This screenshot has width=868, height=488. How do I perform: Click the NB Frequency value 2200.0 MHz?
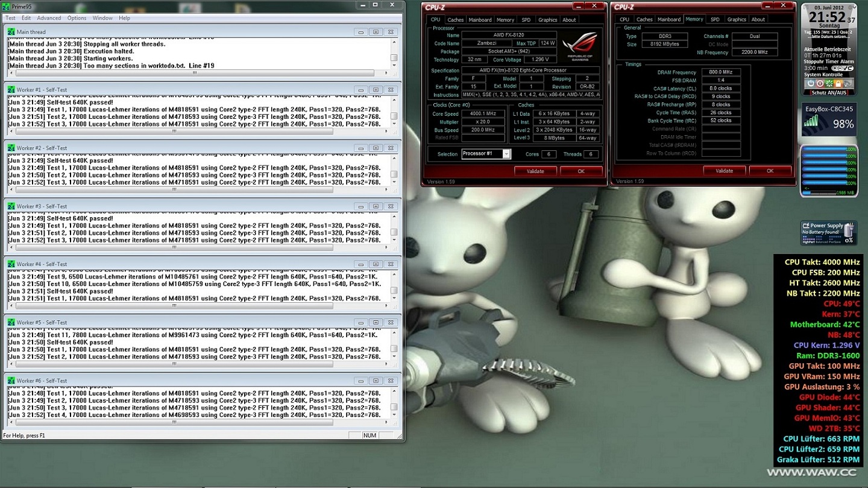point(755,52)
